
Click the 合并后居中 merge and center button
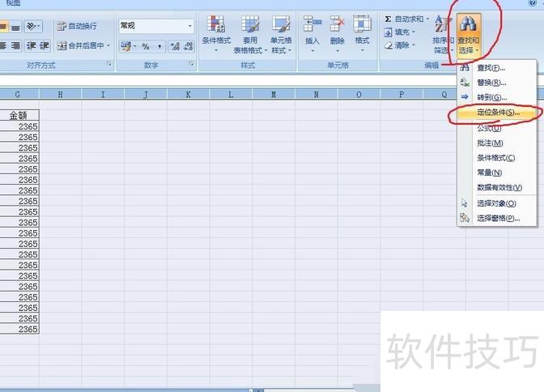coord(80,45)
